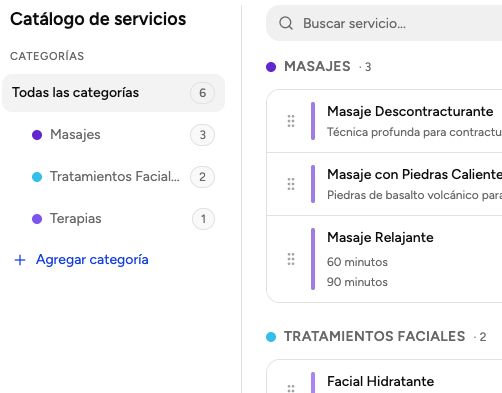Open Masaje Relajante service title
Viewport: 502px width, 393px height.
coord(380,237)
